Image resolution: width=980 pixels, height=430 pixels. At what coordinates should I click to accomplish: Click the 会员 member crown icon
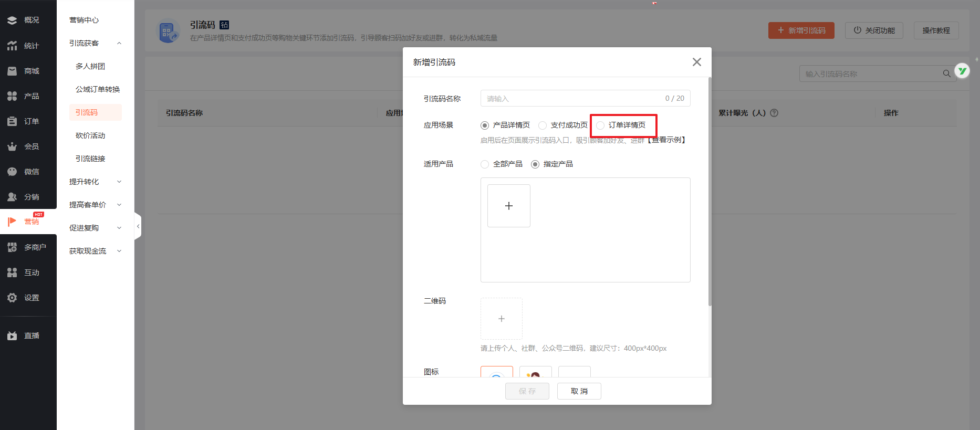pos(12,146)
